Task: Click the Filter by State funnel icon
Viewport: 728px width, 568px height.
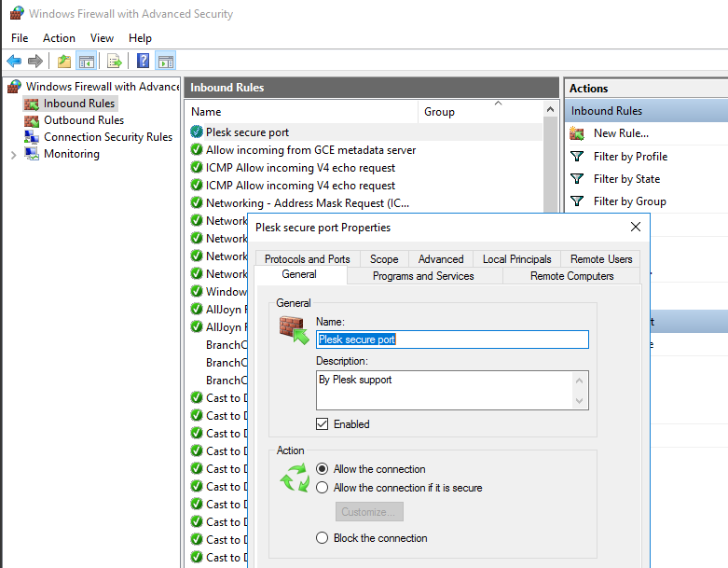Action: (x=577, y=179)
